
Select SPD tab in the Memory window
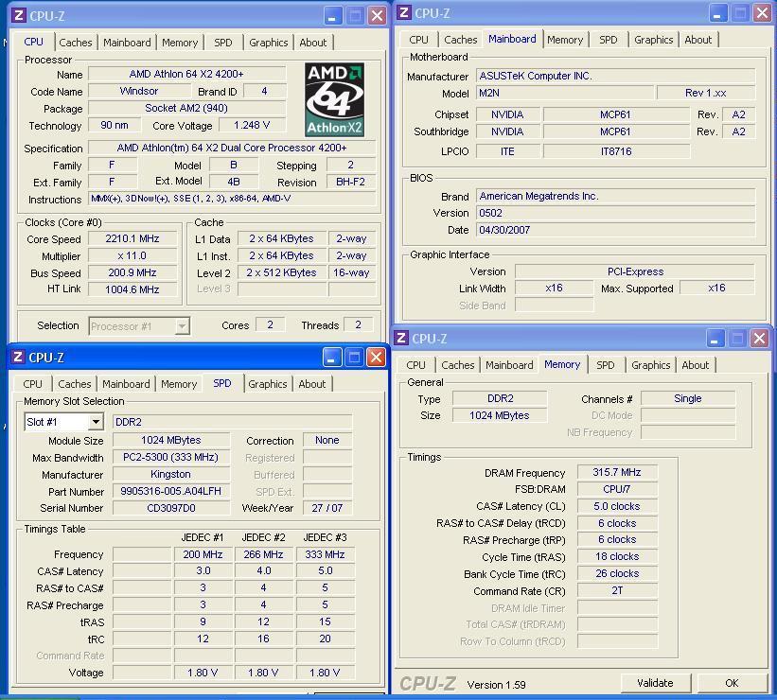pyautogui.click(x=605, y=365)
